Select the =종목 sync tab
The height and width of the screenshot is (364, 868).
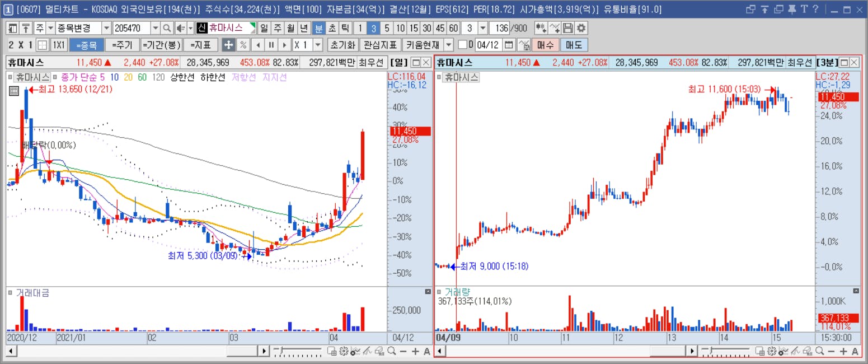pos(86,45)
